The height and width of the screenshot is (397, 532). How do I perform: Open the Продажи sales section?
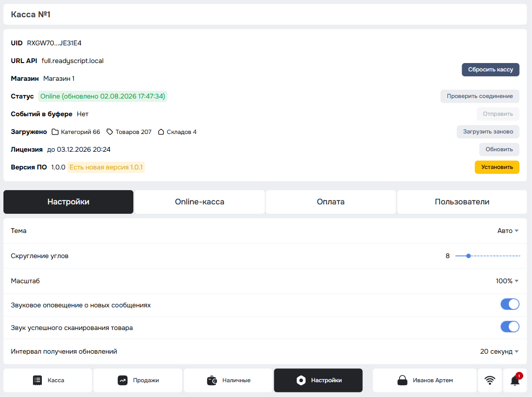(138, 380)
